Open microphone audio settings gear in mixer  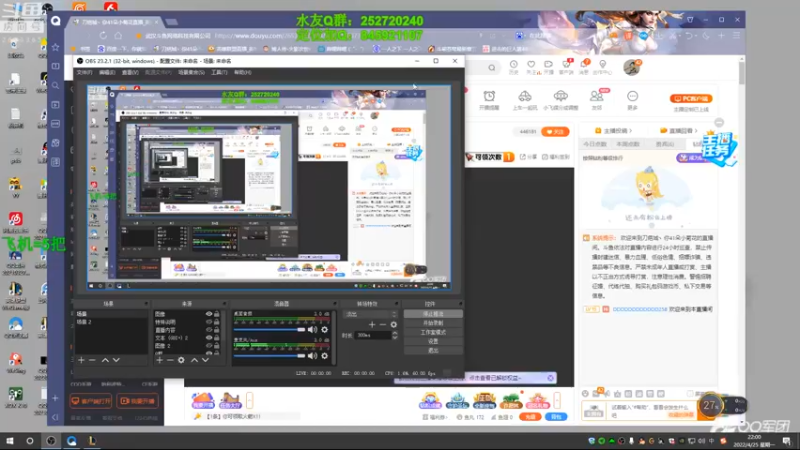point(324,356)
